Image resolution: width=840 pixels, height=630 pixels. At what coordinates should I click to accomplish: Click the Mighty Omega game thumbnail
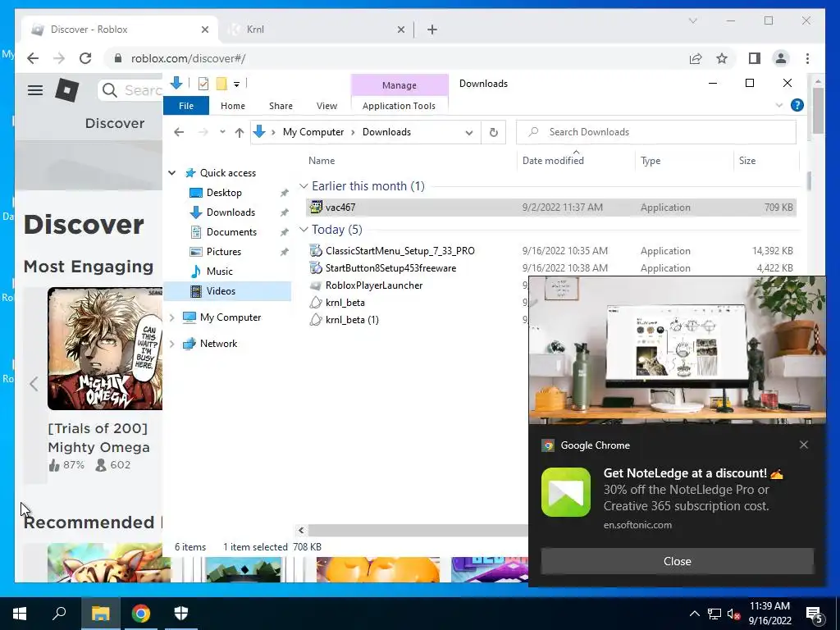pos(105,349)
